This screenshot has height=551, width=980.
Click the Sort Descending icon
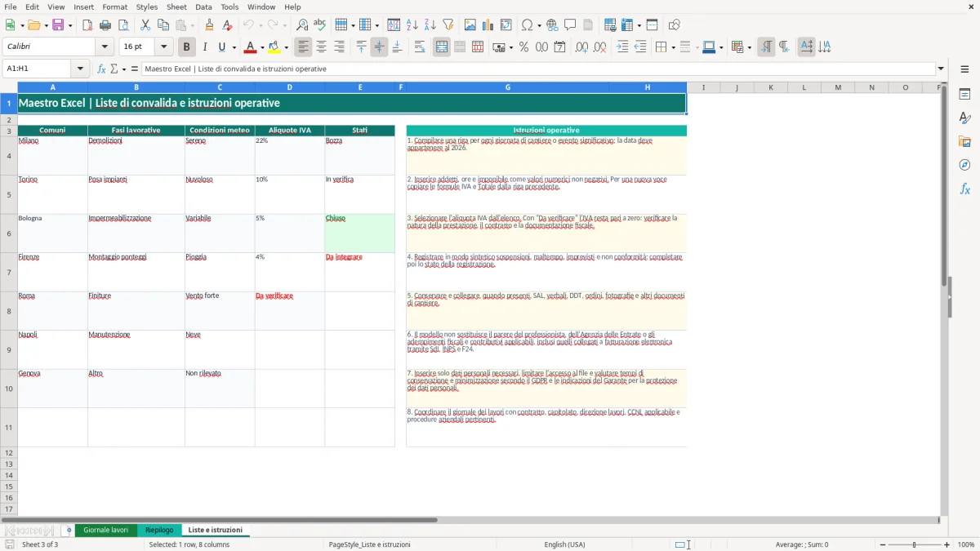point(430,25)
